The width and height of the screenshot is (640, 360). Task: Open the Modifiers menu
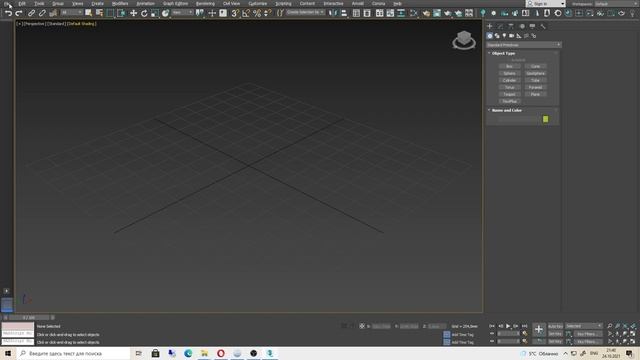coord(120,4)
